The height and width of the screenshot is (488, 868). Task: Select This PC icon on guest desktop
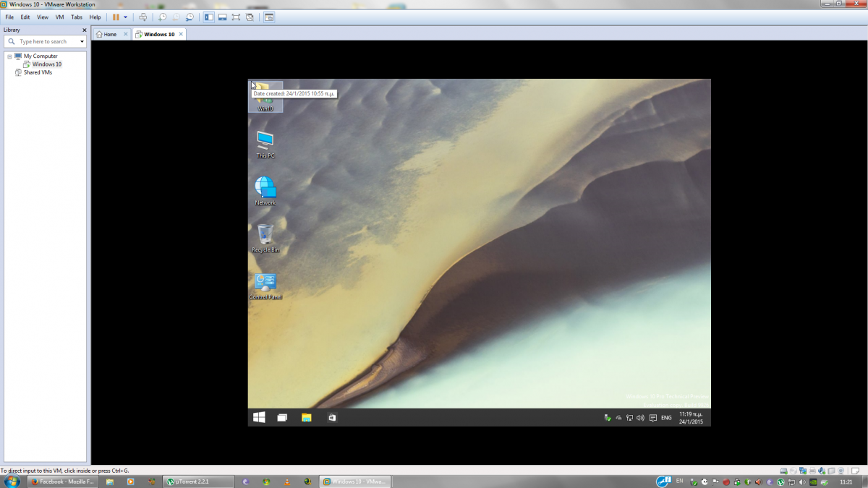click(265, 144)
